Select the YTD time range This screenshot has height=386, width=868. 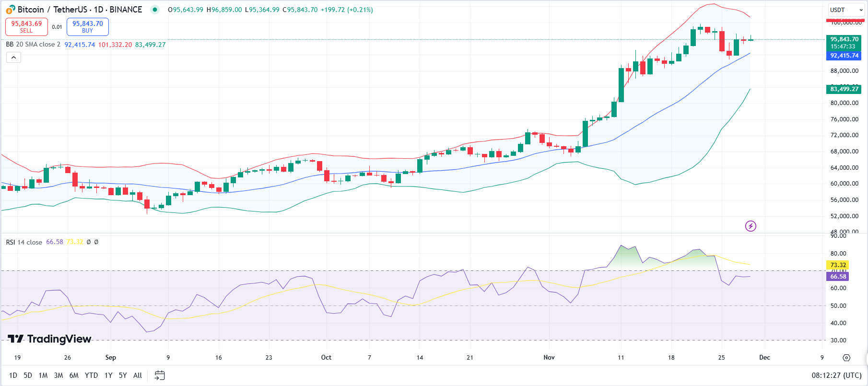tap(91, 375)
